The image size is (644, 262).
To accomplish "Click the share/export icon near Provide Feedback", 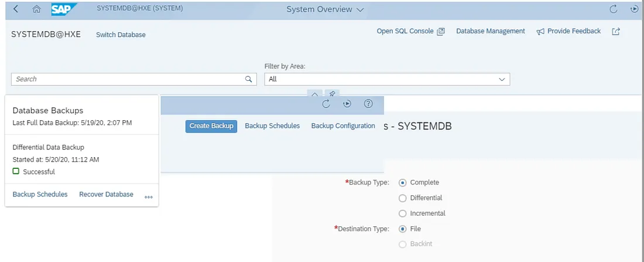I will coord(616,31).
